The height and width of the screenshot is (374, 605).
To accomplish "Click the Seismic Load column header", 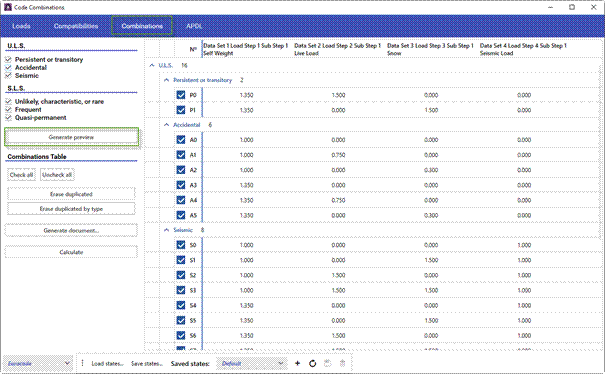I will tap(524, 49).
